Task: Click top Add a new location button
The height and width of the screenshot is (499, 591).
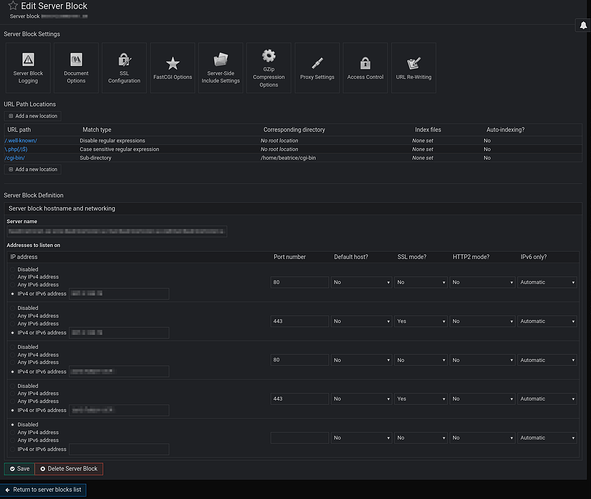Action: click(33, 116)
